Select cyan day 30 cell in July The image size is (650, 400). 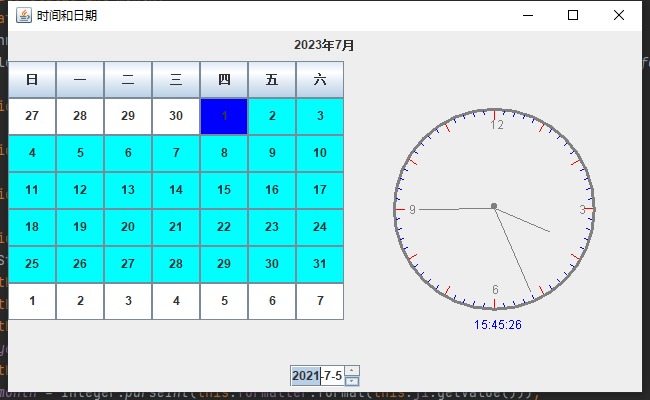272,264
